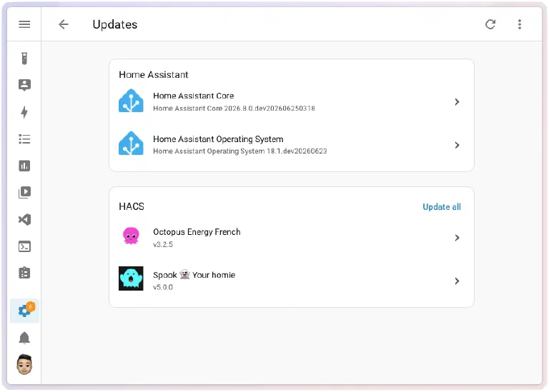Image resolution: width=549 pixels, height=392 pixels.
Task: Open the History bar chart panel
Action: (x=24, y=166)
